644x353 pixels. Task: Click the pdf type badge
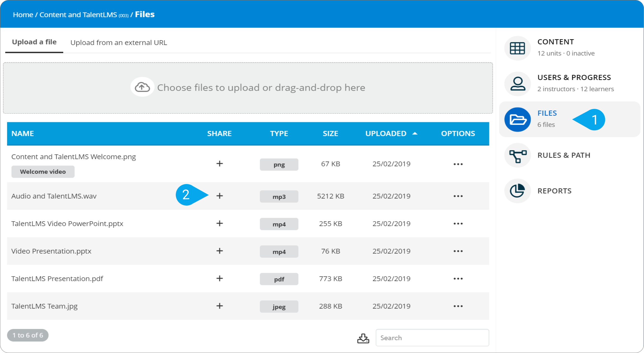pyautogui.click(x=279, y=279)
